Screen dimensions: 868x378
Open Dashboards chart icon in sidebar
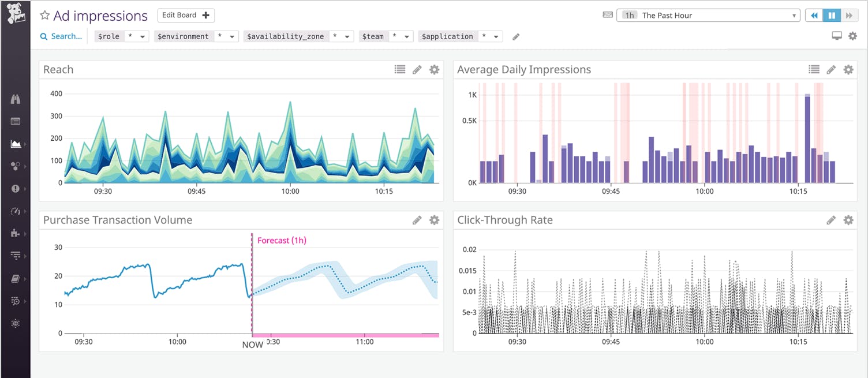16,144
